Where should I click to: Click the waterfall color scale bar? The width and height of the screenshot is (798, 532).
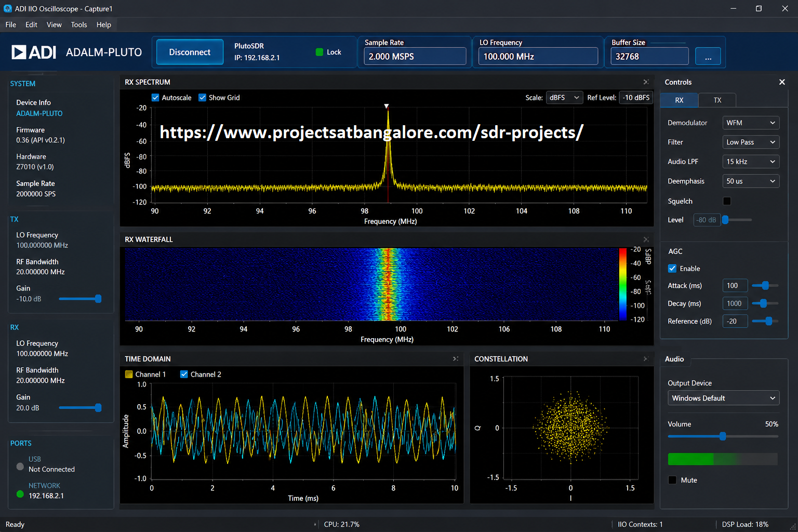point(622,284)
